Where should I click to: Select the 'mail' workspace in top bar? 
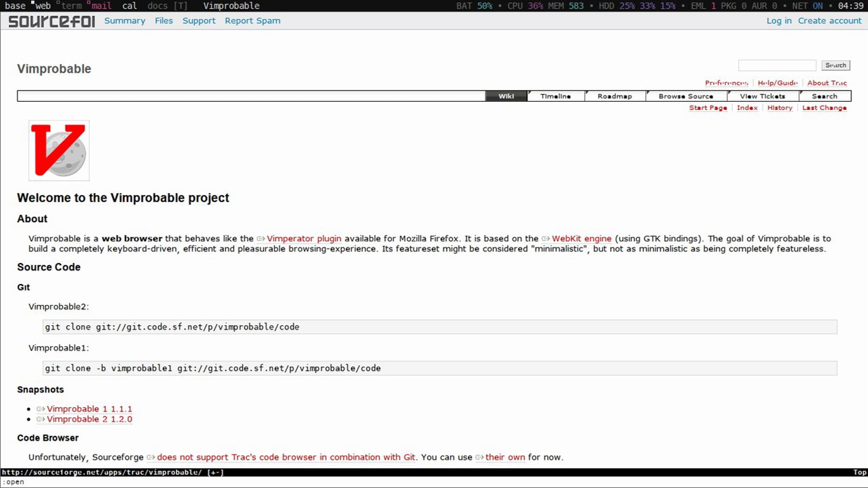101,6
